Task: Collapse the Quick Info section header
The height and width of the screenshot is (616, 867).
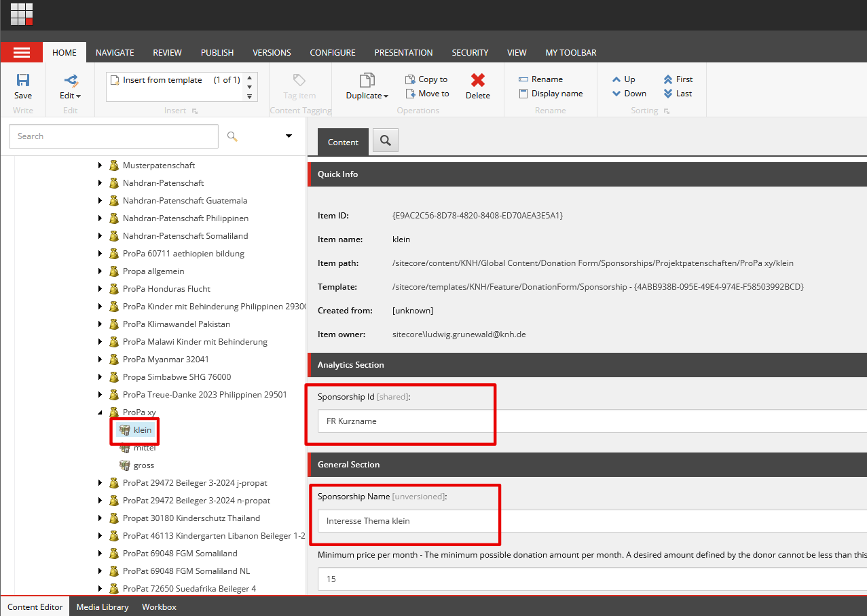Action: click(x=588, y=174)
